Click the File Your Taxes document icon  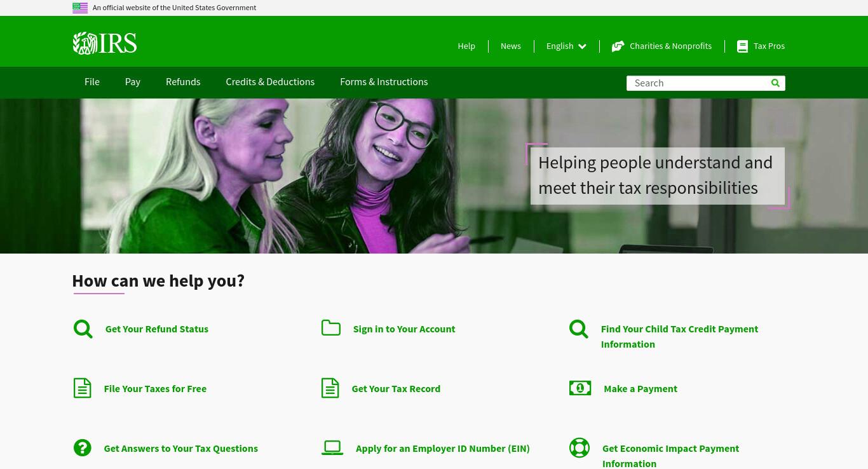[x=83, y=388]
